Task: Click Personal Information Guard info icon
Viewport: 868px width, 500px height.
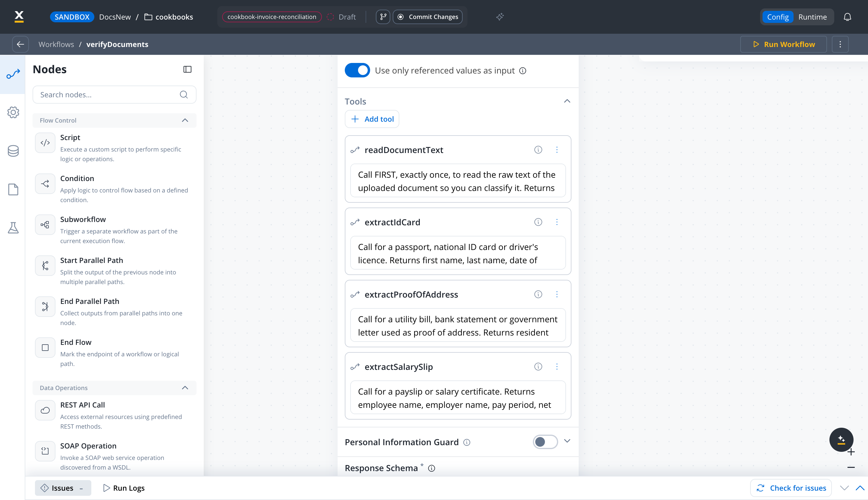Action: (x=467, y=442)
